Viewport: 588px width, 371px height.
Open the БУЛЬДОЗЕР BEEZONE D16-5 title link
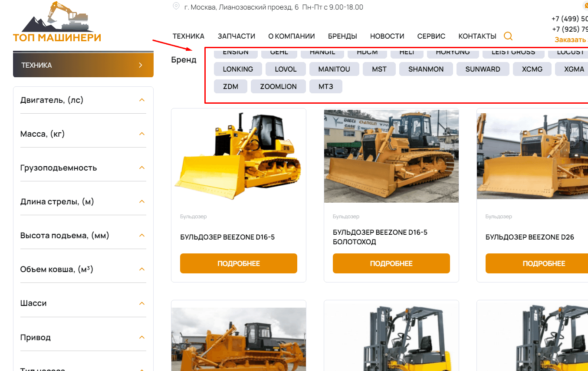[x=227, y=237]
